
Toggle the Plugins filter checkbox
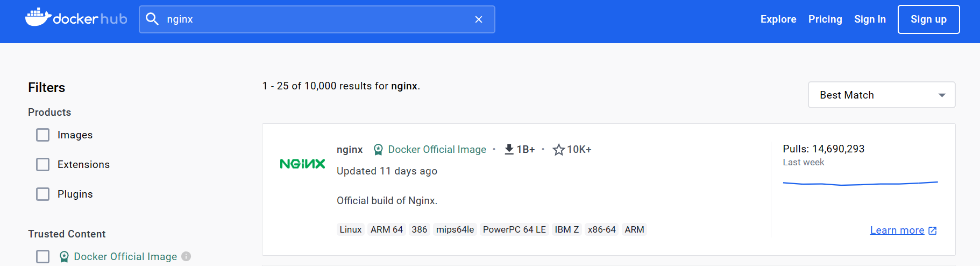(x=43, y=194)
